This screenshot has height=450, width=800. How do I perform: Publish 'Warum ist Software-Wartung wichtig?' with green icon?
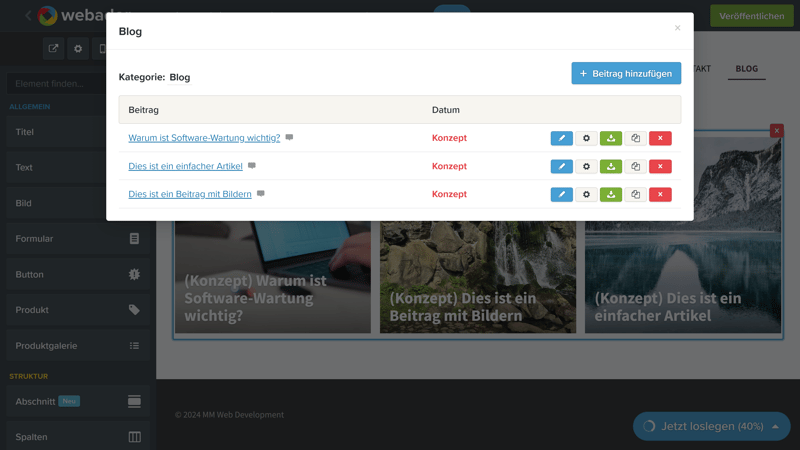point(611,138)
